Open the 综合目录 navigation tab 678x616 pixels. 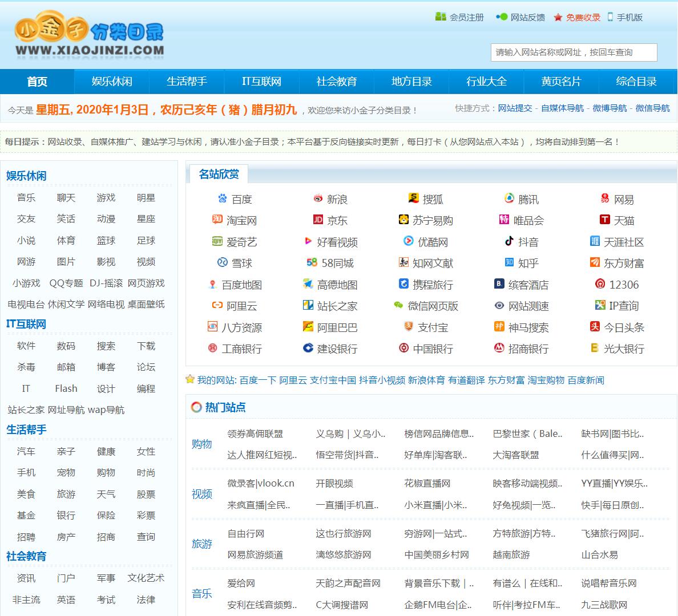tap(636, 81)
